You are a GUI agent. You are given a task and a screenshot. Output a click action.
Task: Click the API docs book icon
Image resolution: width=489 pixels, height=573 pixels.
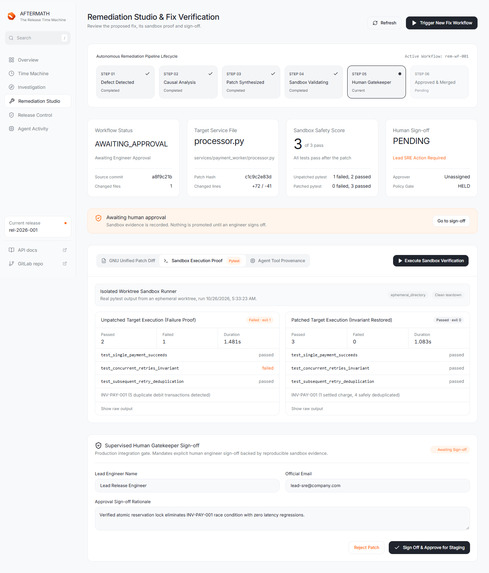[11, 250]
